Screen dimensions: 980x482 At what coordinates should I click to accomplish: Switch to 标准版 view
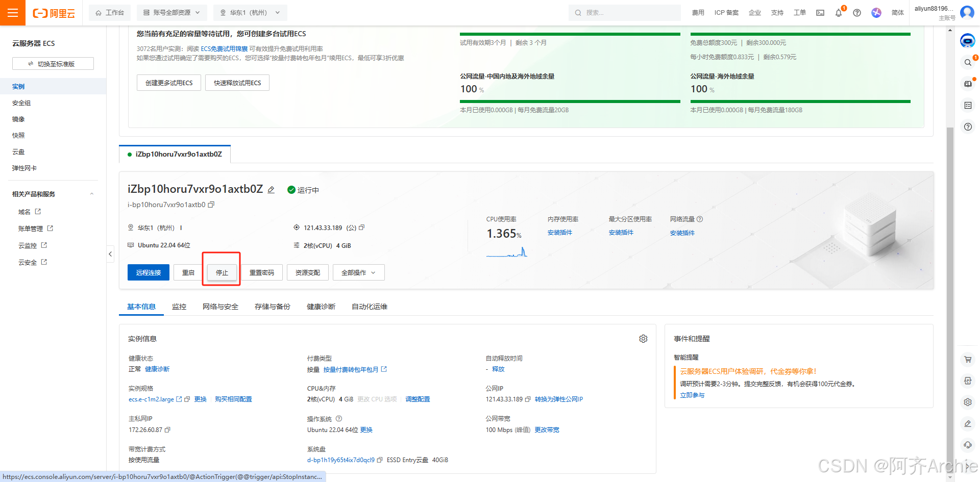click(53, 64)
